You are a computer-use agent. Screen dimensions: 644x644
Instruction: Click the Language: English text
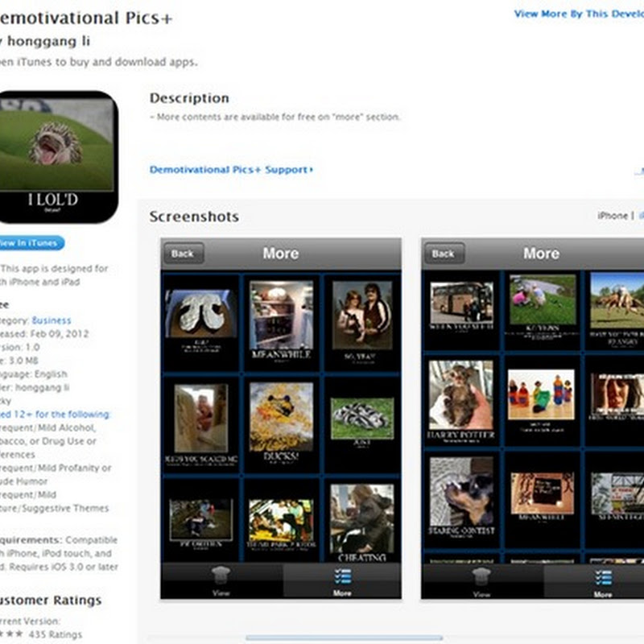click(x=33, y=374)
